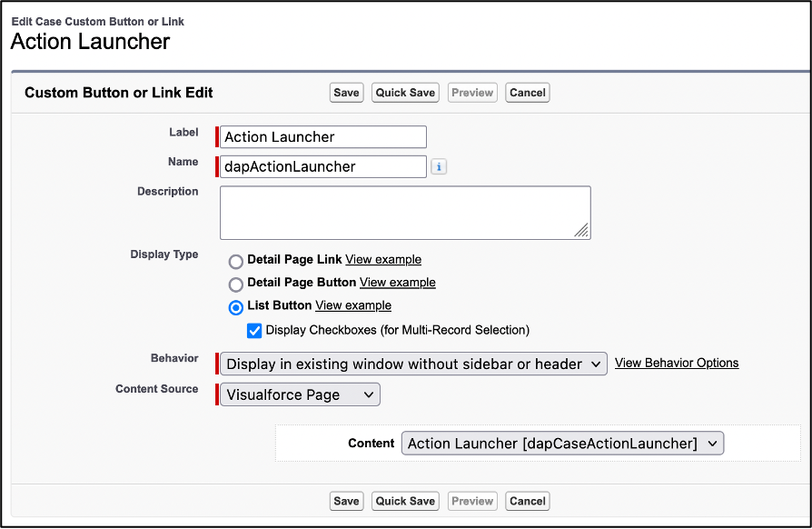
Task: Click the bottom Save button
Action: tap(346, 501)
